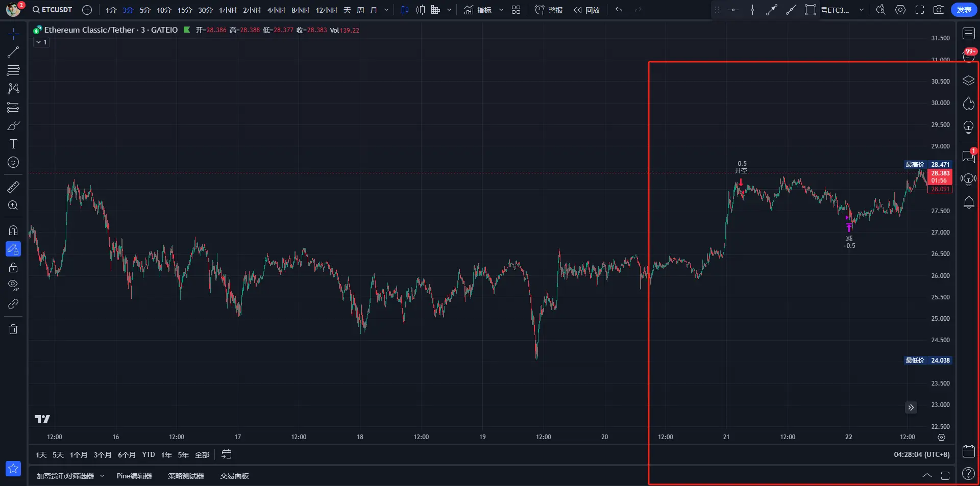Open the indicator templates grid icon
The width and height of the screenshot is (980, 486).
pos(516,10)
